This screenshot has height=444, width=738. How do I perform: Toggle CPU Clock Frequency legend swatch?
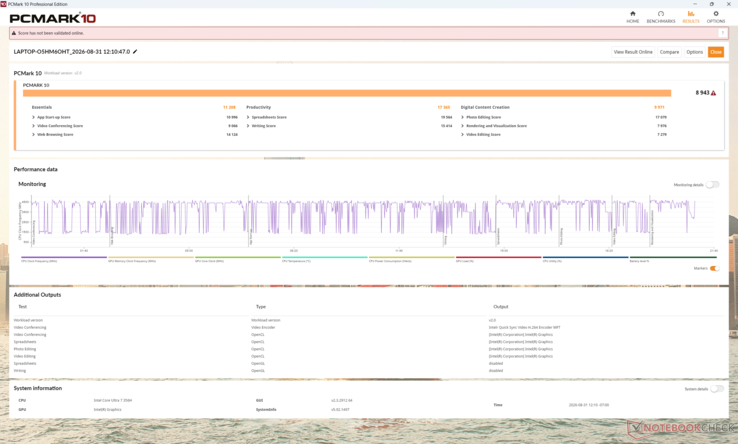tap(64, 257)
